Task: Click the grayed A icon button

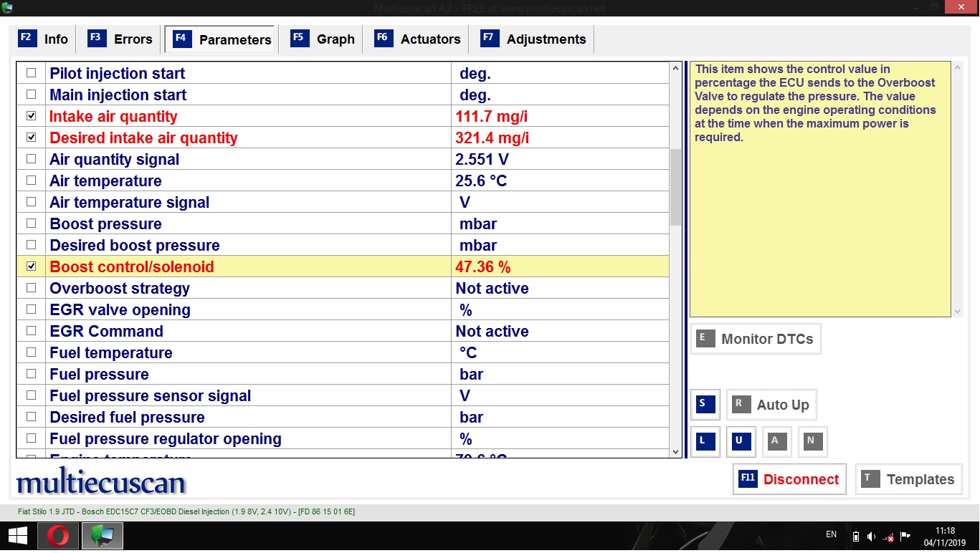Action: (x=776, y=441)
